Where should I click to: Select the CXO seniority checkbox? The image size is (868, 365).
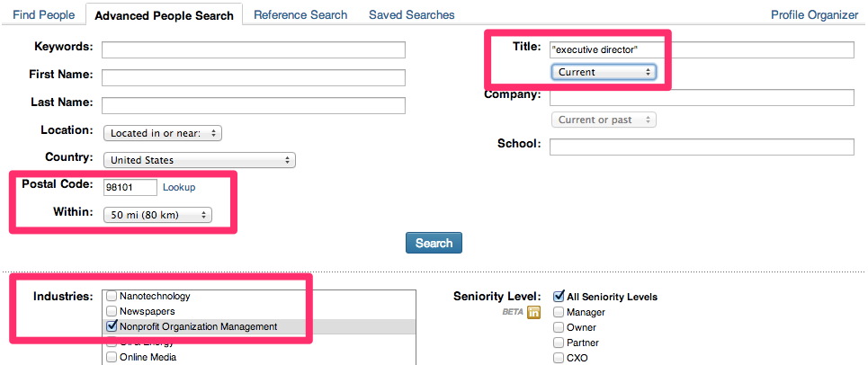coord(559,357)
